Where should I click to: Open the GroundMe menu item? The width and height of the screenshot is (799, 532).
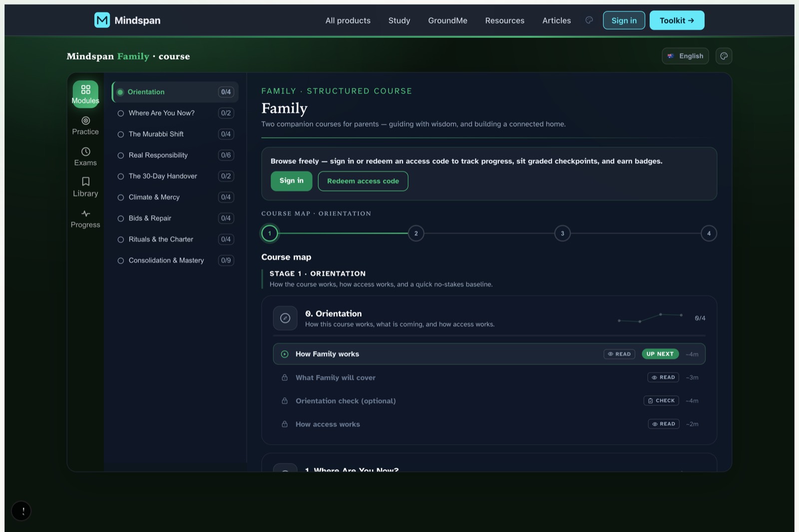[x=447, y=20]
